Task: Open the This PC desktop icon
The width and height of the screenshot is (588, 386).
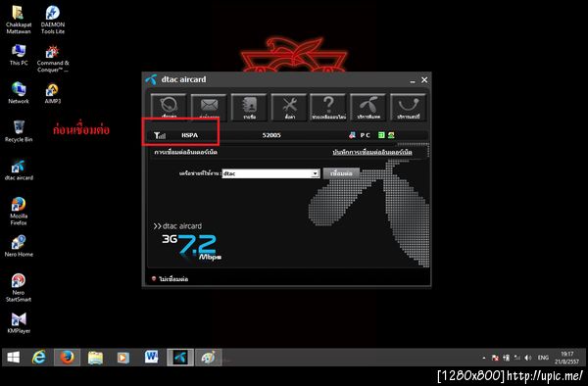Action: (19, 55)
